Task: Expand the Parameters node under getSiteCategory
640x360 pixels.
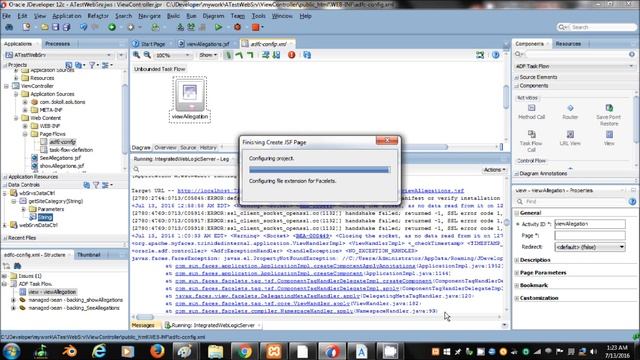Action: (x=24, y=209)
